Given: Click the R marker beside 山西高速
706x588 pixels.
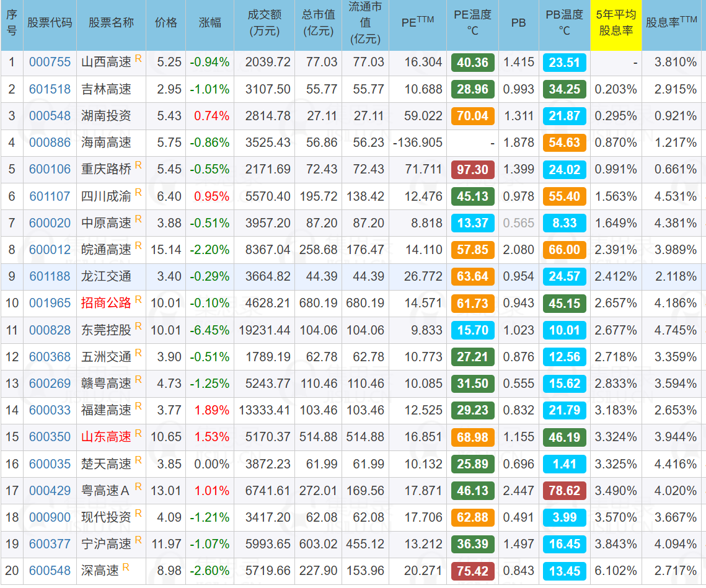Looking at the screenshot, I should (x=138, y=59).
